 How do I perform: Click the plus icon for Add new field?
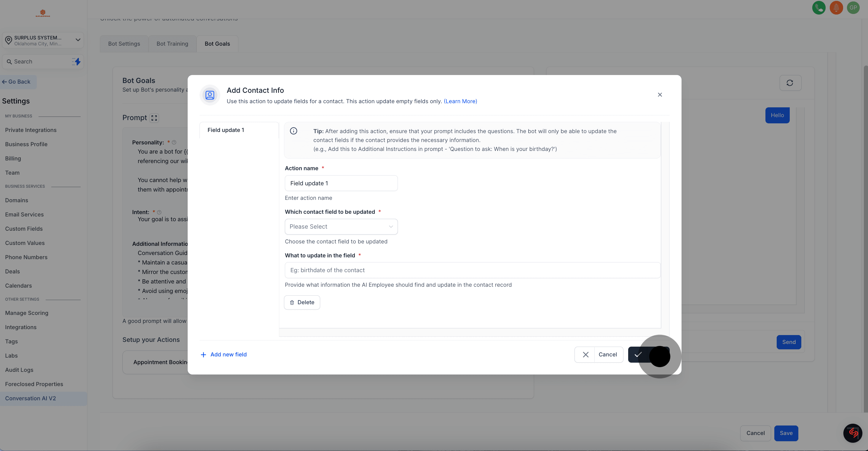point(204,355)
